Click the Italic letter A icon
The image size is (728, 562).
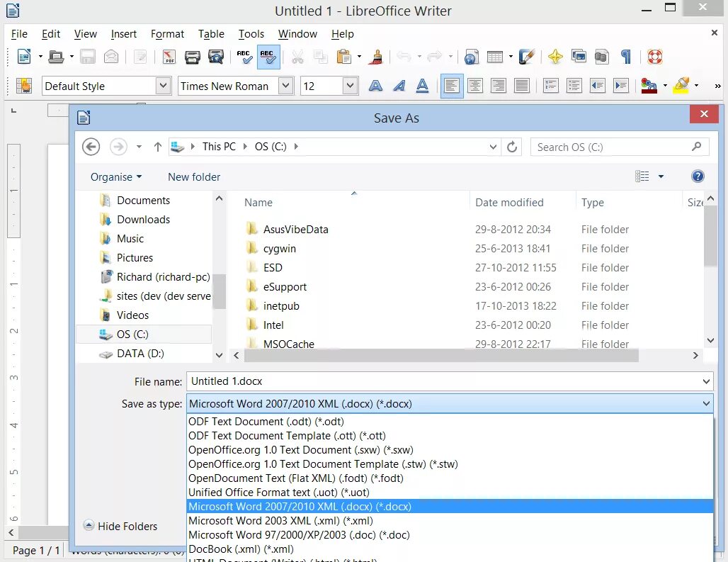coord(399,86)
